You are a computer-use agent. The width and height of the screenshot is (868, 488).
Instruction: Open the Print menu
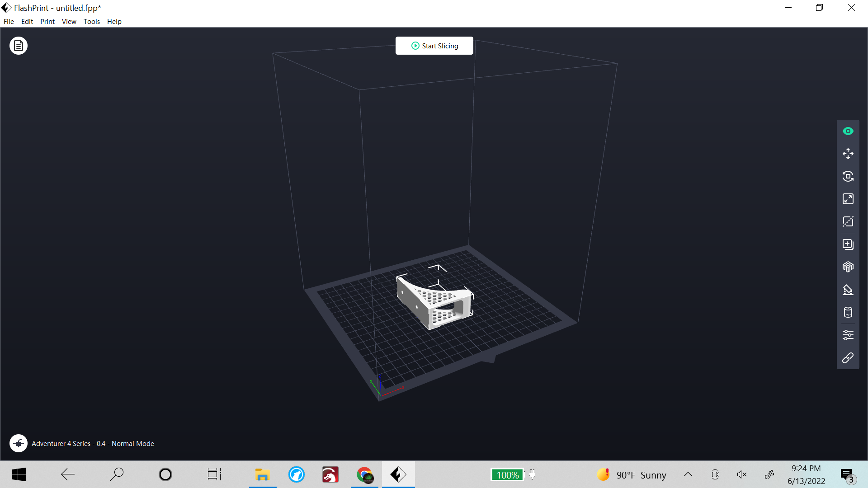47,21
